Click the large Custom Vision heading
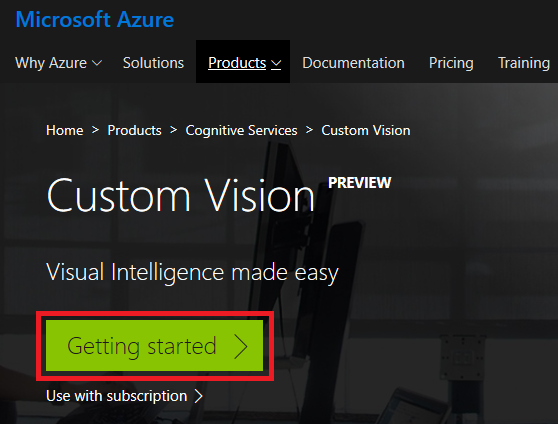Screen dimensions: 558x424 (x=181, y=195)
